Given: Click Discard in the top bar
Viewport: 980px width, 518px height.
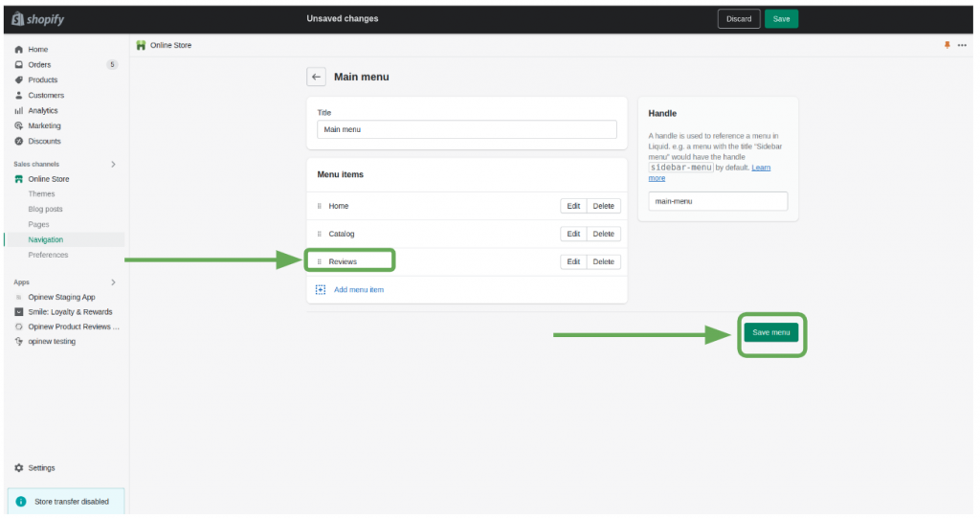Looking at the screenshot, I should click(x=739, y=19).
